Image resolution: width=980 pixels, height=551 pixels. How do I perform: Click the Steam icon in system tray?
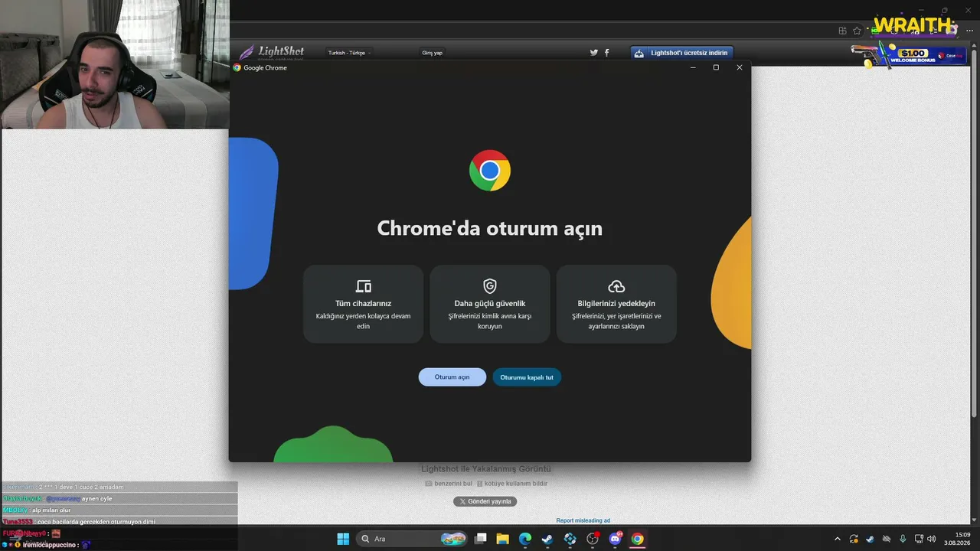coord(870,539)
